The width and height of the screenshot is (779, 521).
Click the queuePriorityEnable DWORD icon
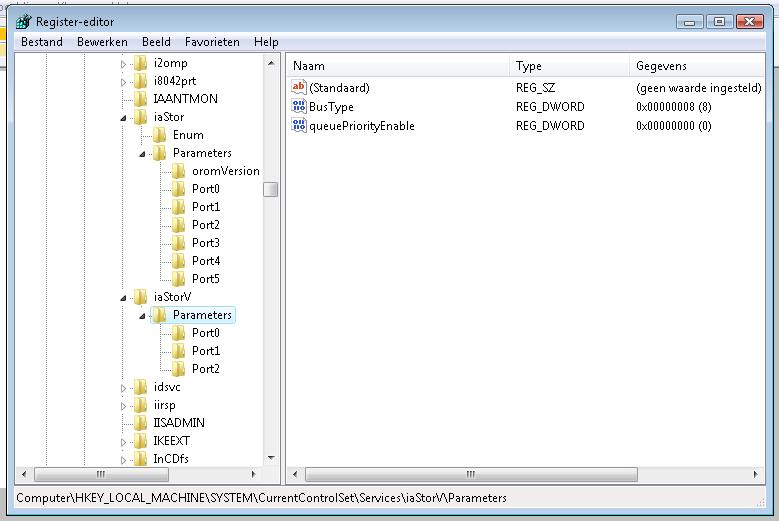click(x=298, y=126)
